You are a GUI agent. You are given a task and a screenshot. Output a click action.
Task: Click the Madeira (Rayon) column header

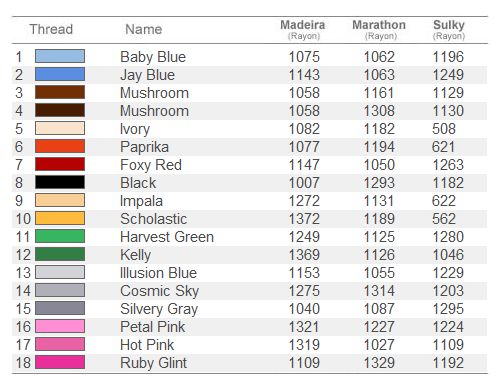tap(303, 29)
